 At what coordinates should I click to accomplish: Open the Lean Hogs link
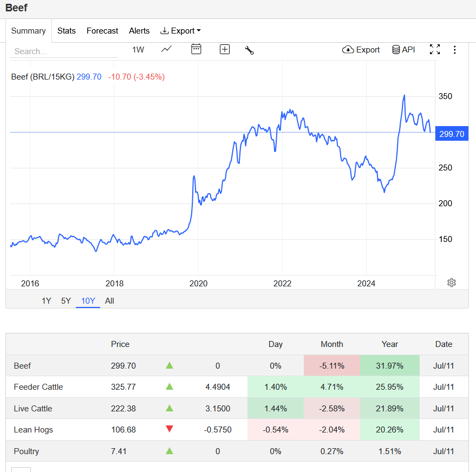coord(34,430)
